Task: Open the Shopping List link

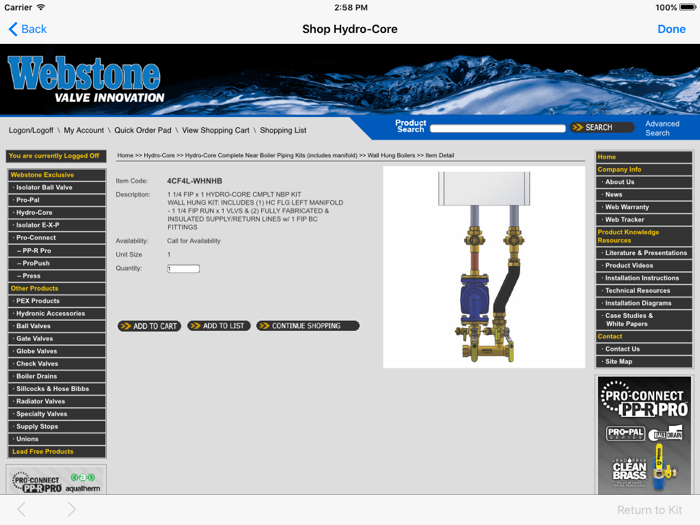Action: pyautogui.click(x=283, y=130)
